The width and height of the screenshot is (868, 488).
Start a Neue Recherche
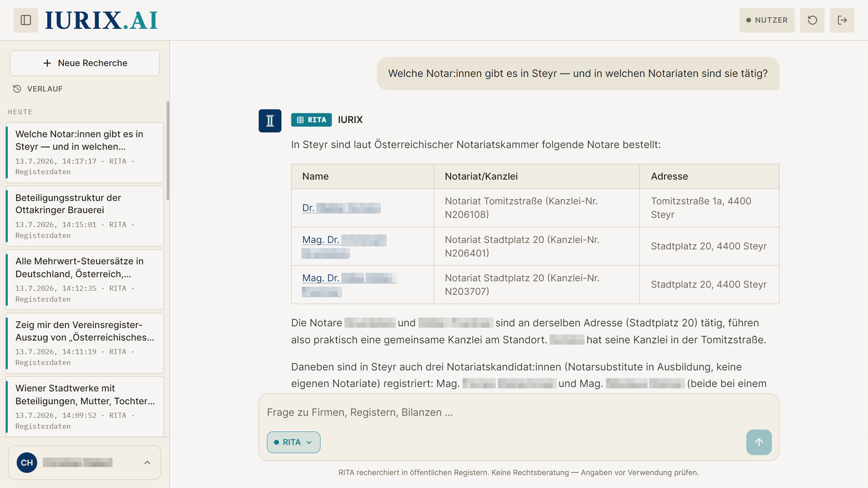click(x=85, y=63)
